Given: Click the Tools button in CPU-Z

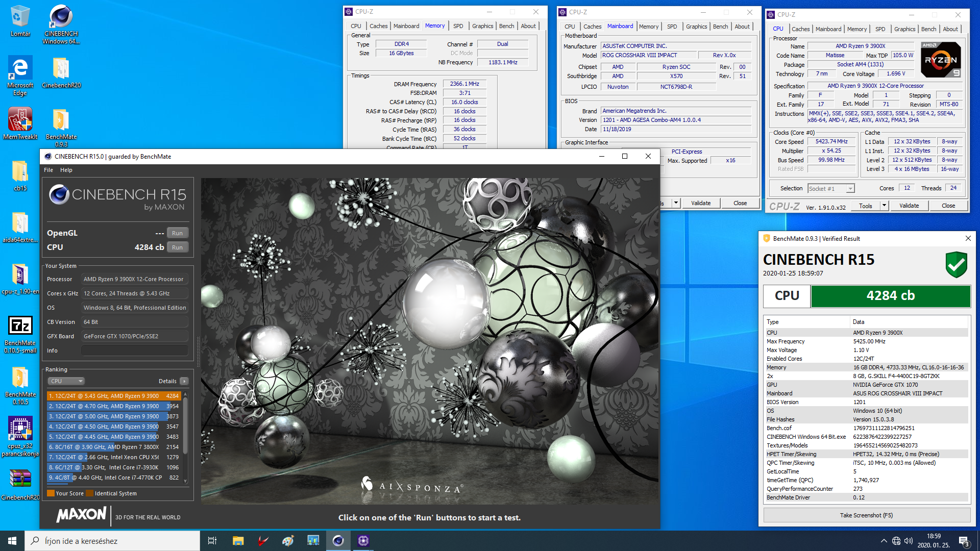Looking at the screenshot, I should tap(865, 206).
